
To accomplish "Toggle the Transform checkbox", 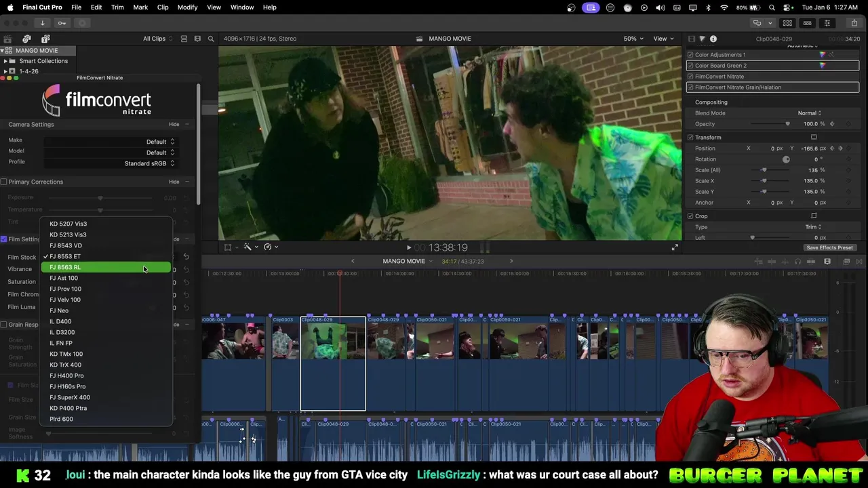I will tap(690, 138).
